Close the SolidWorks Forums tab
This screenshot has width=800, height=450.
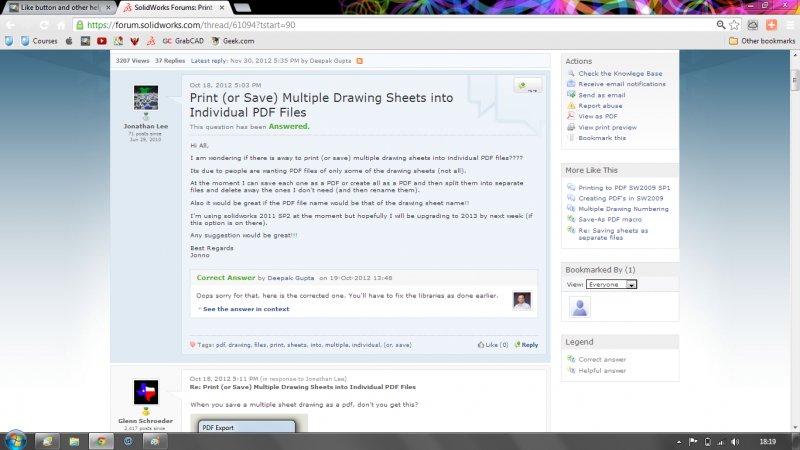[x=222, y=8]
